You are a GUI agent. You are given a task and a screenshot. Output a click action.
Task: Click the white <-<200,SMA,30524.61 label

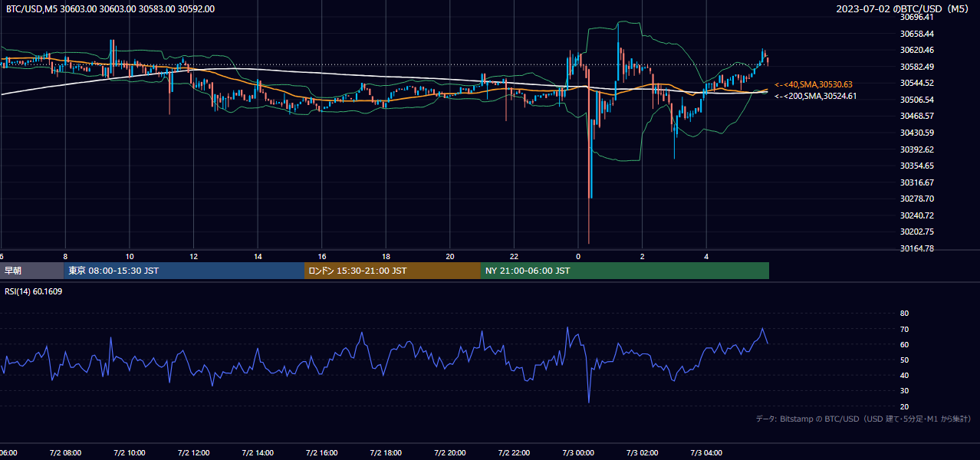[816, 96]
